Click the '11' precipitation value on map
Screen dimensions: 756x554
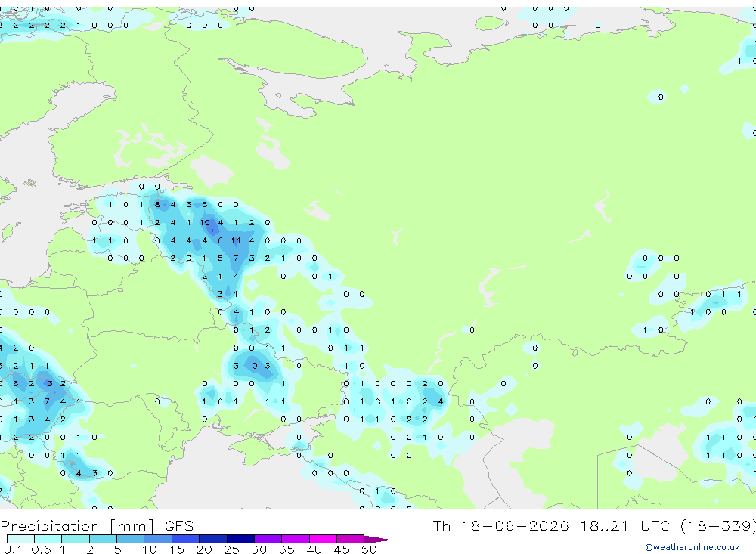(236, 240)
